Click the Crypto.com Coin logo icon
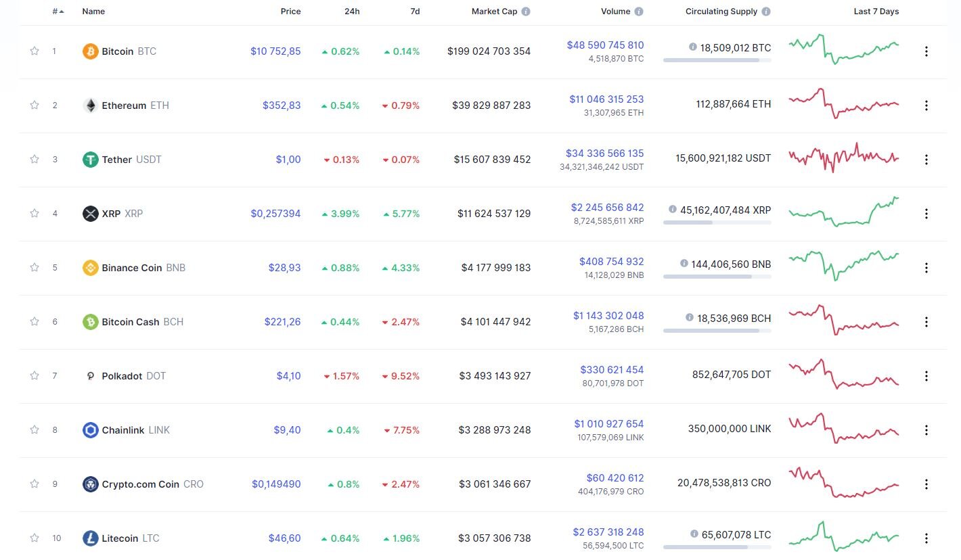 click(90, 484)
